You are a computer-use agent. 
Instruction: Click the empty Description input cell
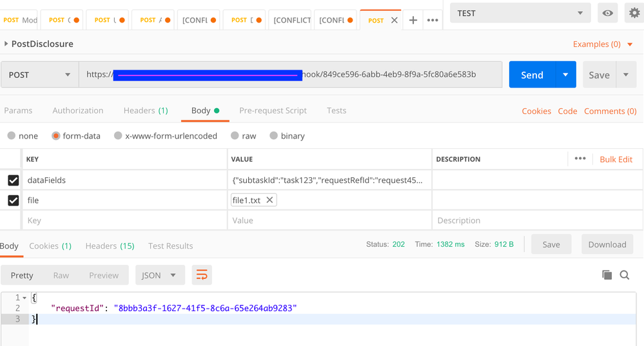tap(538, 220)
